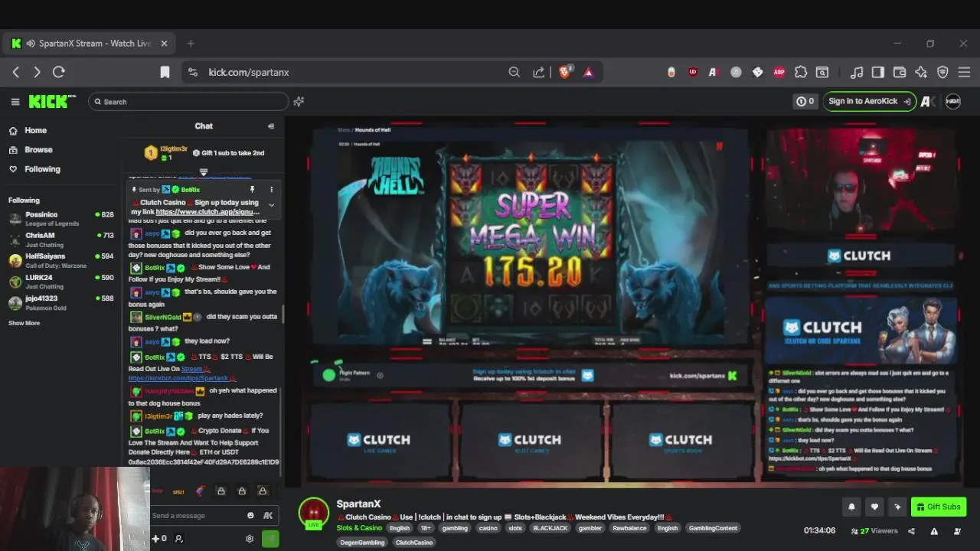Pin icon on the BotRix message
Screen dimensions: 980x551
click(251, 189)
